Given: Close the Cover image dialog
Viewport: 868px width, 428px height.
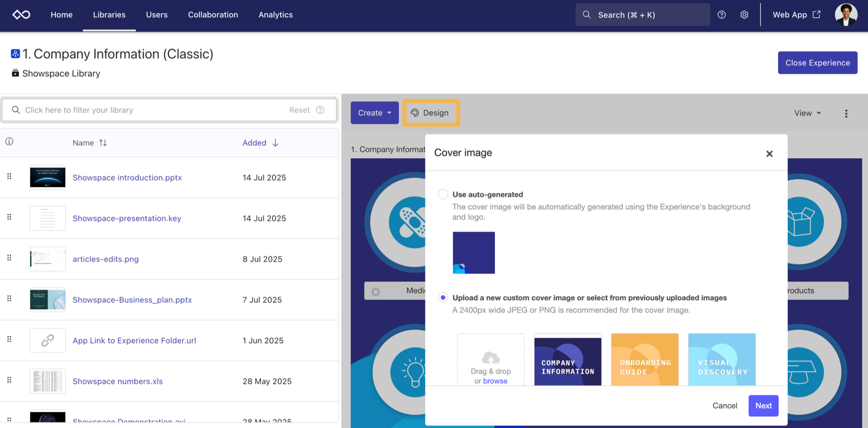Looking at the screenshot, I should pyautogui.click(x=769, y=154).
